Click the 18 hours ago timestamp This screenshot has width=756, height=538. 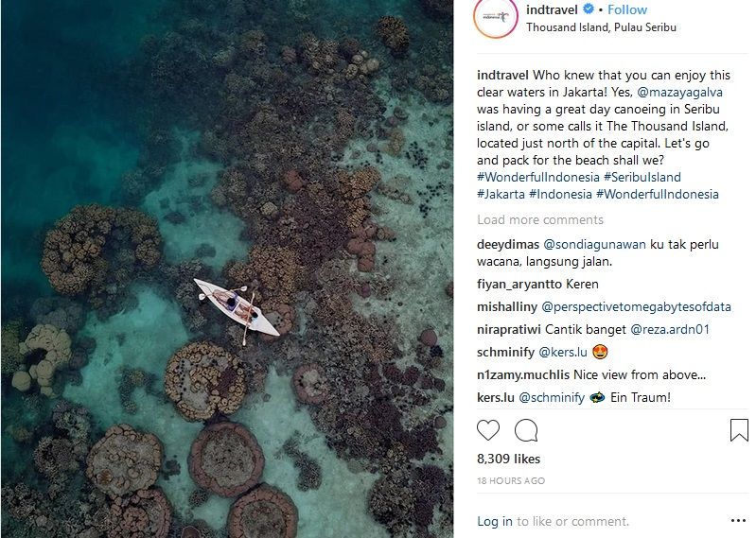pyautogui.click(x=511, y=481)
